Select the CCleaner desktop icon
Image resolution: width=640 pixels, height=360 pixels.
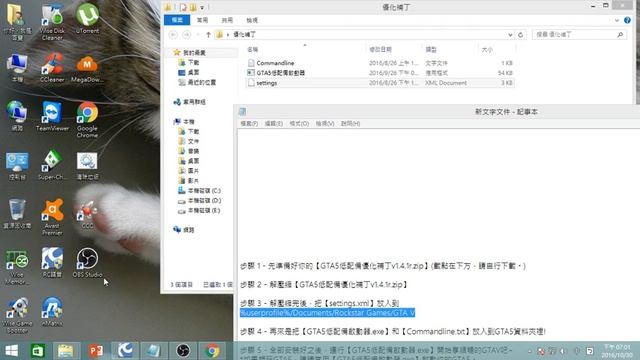52,68
